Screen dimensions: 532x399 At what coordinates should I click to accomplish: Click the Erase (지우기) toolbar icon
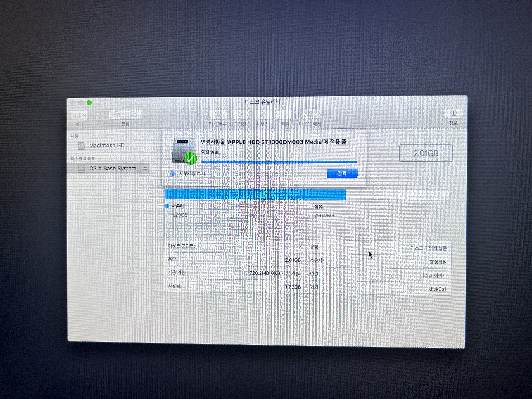262,115
